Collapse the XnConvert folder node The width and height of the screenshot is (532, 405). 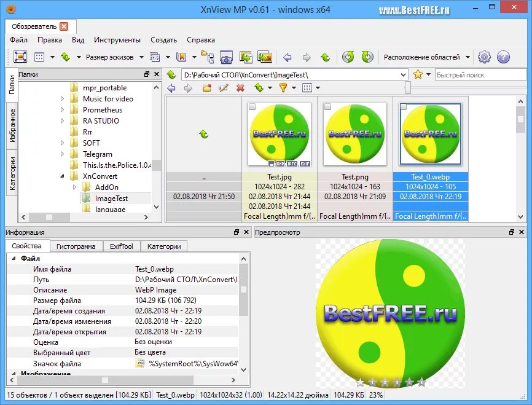point(63,176)
